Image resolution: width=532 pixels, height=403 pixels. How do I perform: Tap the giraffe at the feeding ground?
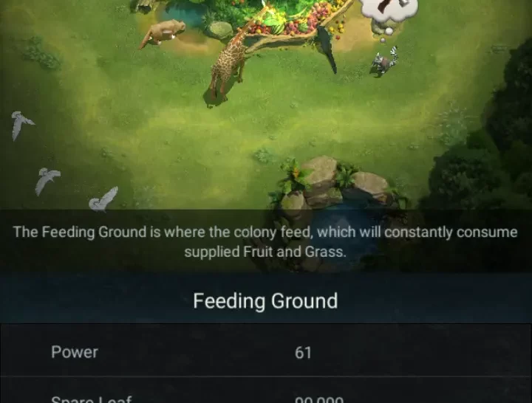228,66
